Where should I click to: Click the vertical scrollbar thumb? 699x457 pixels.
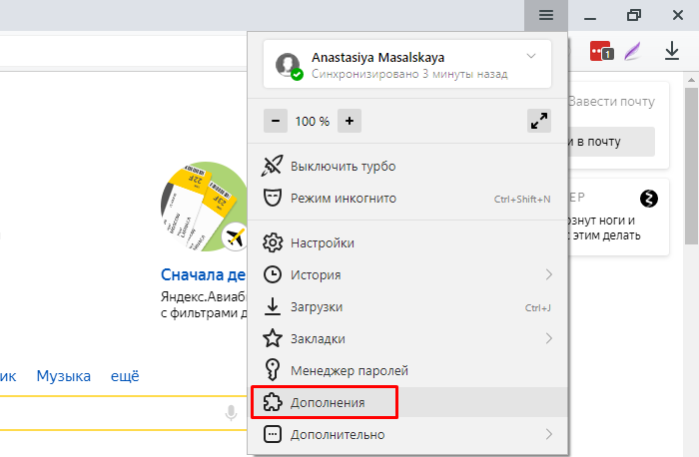click(691, 166)
